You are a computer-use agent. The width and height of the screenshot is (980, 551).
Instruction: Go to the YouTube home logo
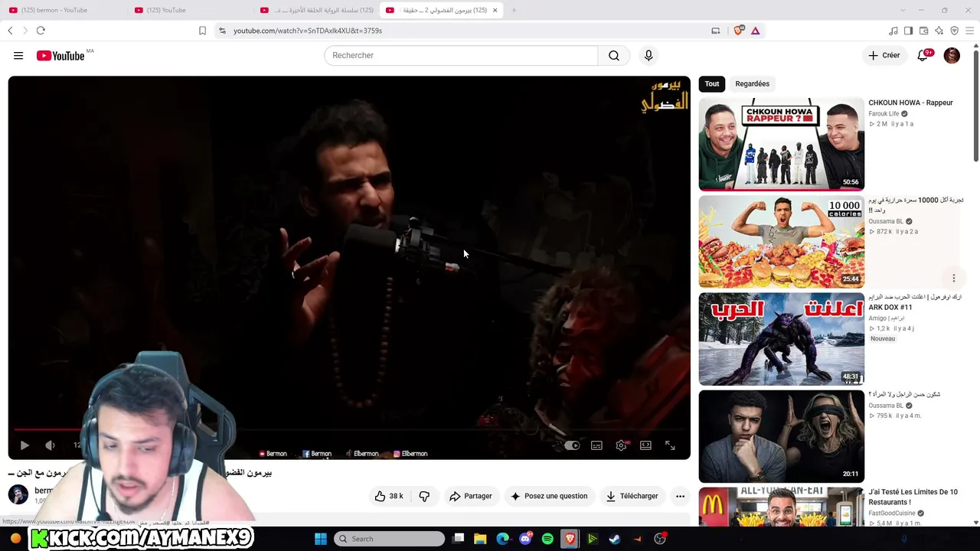coord(60,56)
